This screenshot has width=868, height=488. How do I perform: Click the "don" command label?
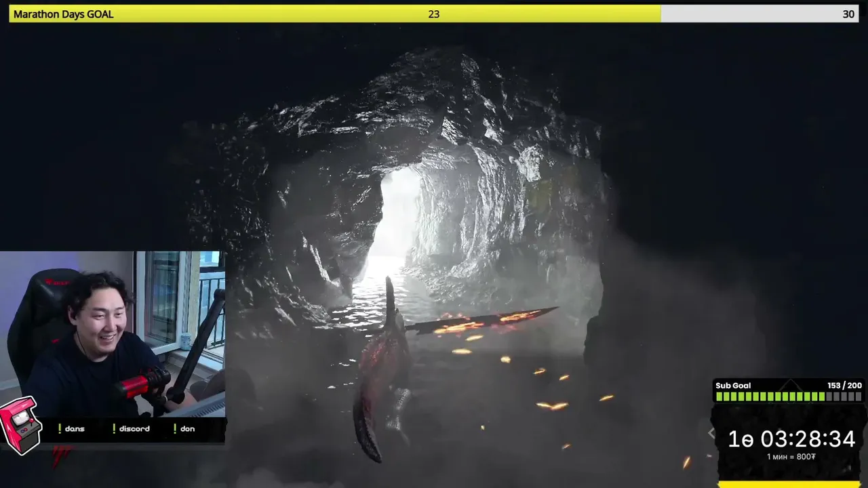click(188, 429)
